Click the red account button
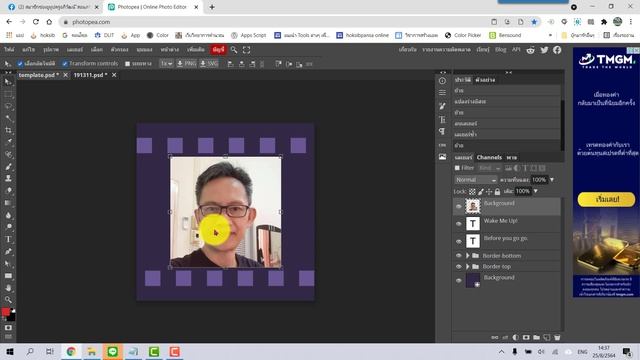Screen dimensions: 640x360 [218, 49]
